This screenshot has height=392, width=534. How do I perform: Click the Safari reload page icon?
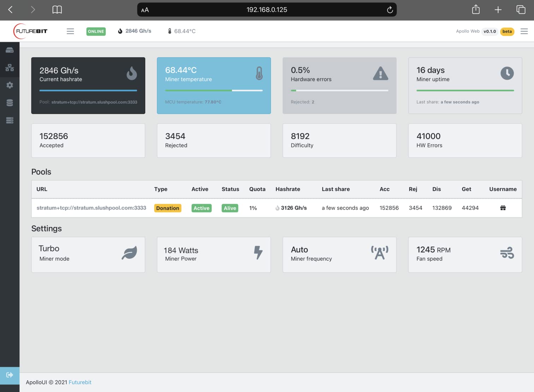(x=390, y=10)
